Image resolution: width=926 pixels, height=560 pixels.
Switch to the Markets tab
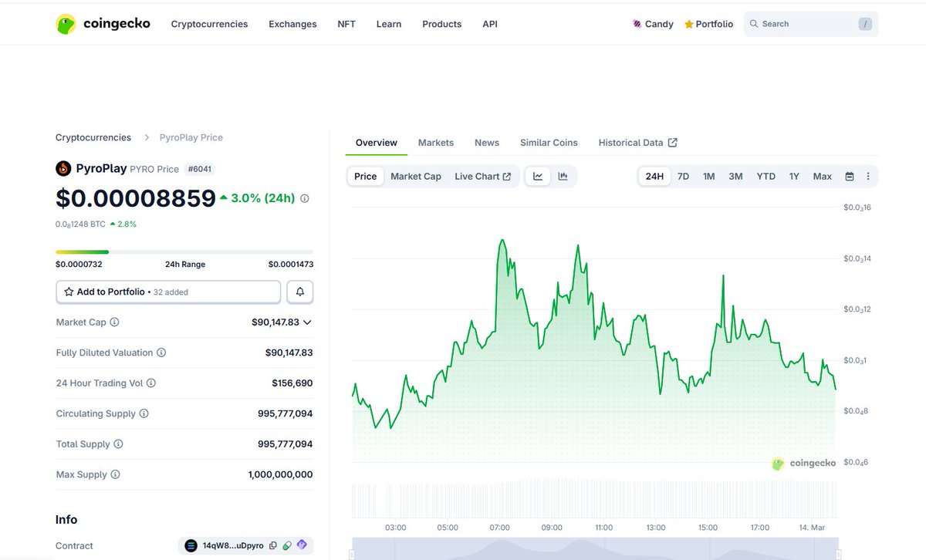click(x=436, y=142)
